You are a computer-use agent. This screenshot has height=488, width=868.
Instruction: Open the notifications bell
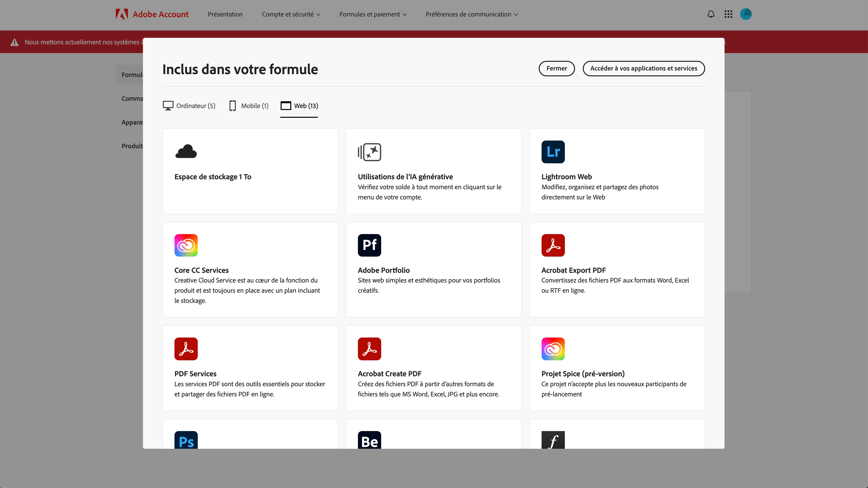click(711, 14)
